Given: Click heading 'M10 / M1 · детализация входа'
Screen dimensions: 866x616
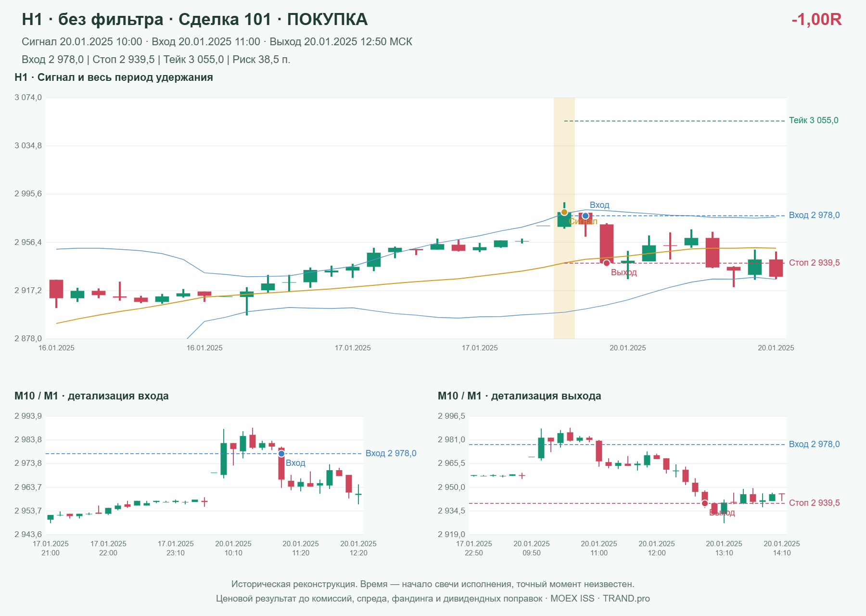Looking at the screenshot, I should click(x=91, y=396).
